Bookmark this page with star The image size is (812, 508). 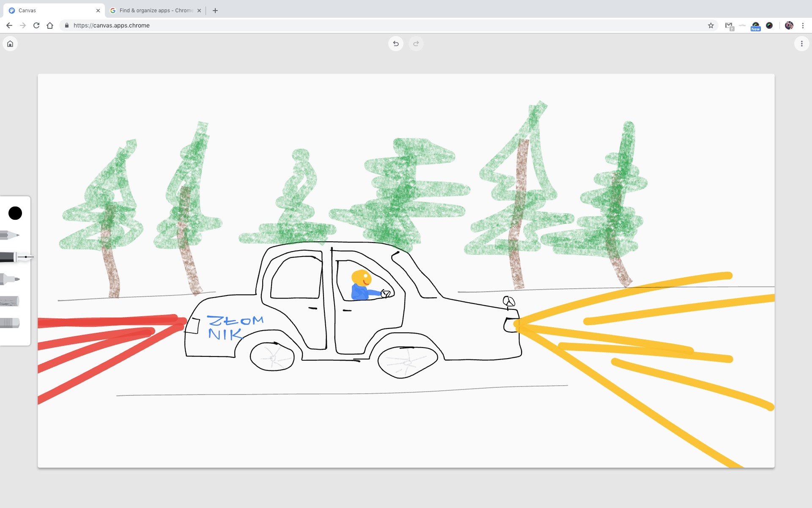[x=711, y=25]
